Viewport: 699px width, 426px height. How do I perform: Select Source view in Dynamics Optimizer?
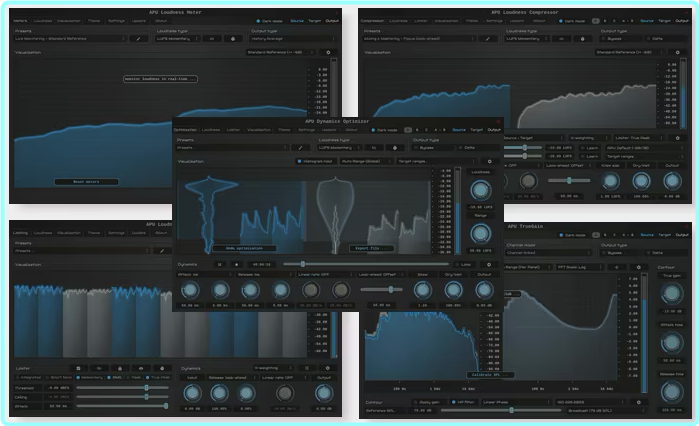tap(459, 130)
